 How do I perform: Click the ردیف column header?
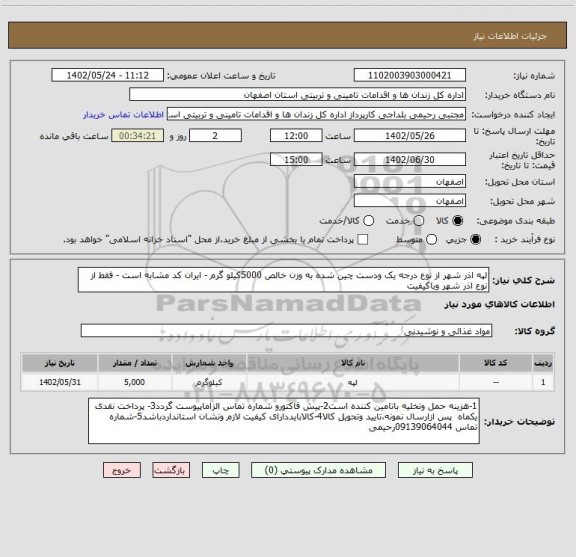(543, 363)
